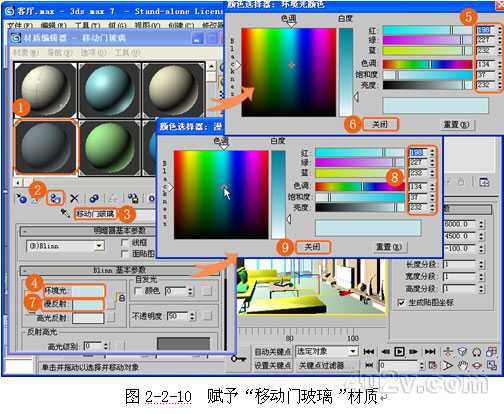Viewport: 504px width, 414px height.
Task: Click the Put to Library icon
Action: click(x=133, y=199)
